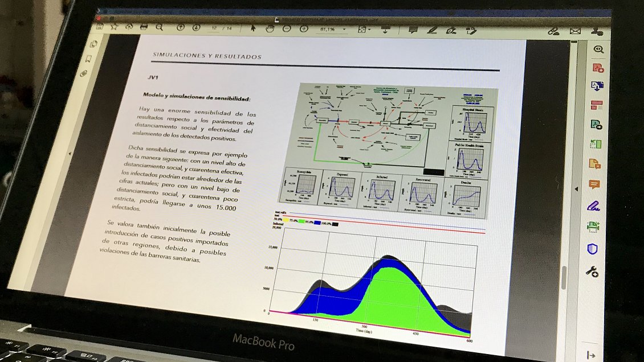
Task: Go to the previous page with up arrow
Action: click(x=181, y=27)
